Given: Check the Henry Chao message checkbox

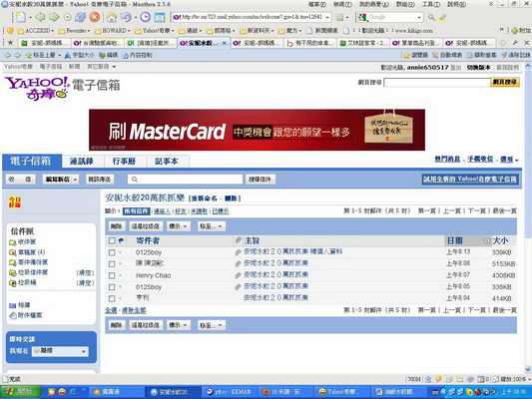Looking at the screenshot, I should [112, 275].
